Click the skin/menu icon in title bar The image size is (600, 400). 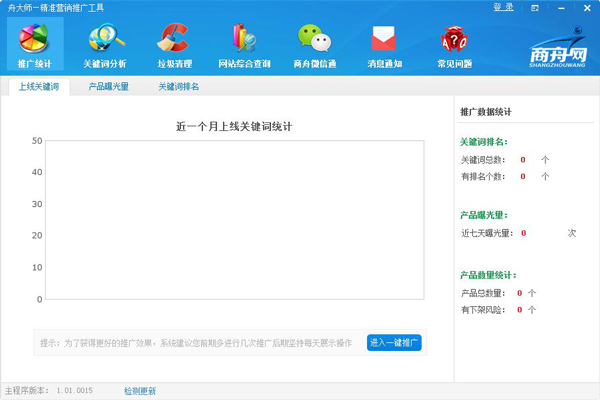pyautogui.click(x=535, y=8)
